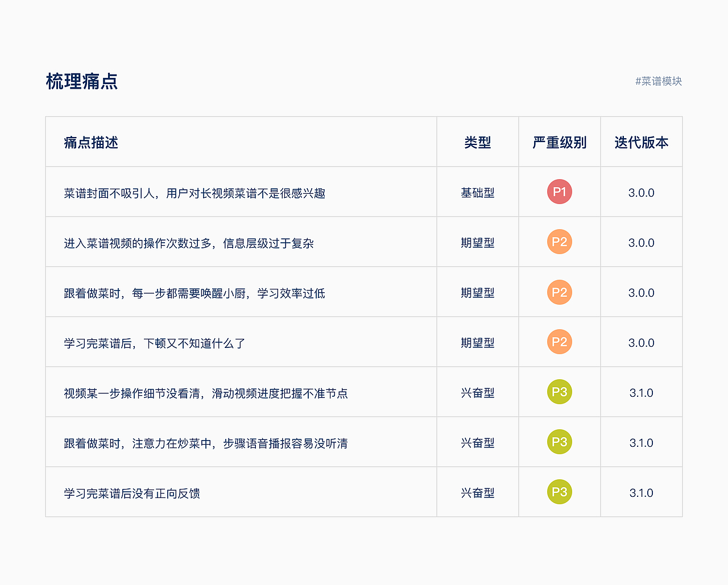Click 期望型 in the 进入菜谱视频 row
Viewport: 728px width, 585px height.
tap(478, 243)
